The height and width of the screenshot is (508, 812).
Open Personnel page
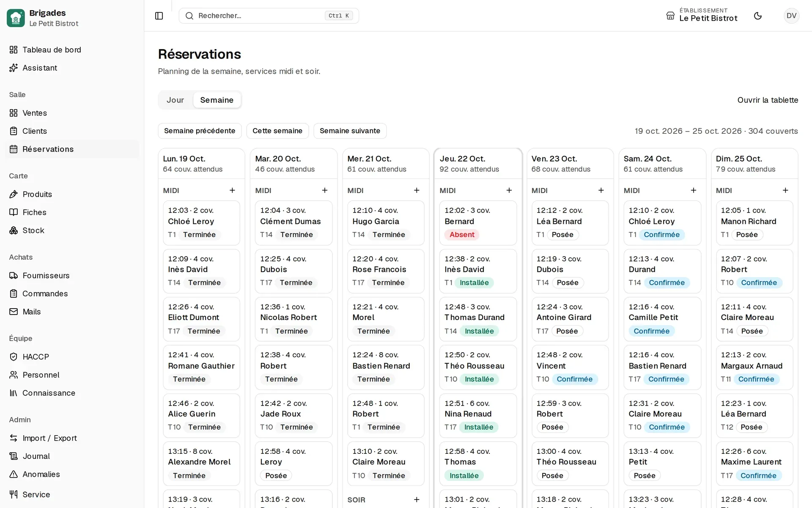[72, 375]
